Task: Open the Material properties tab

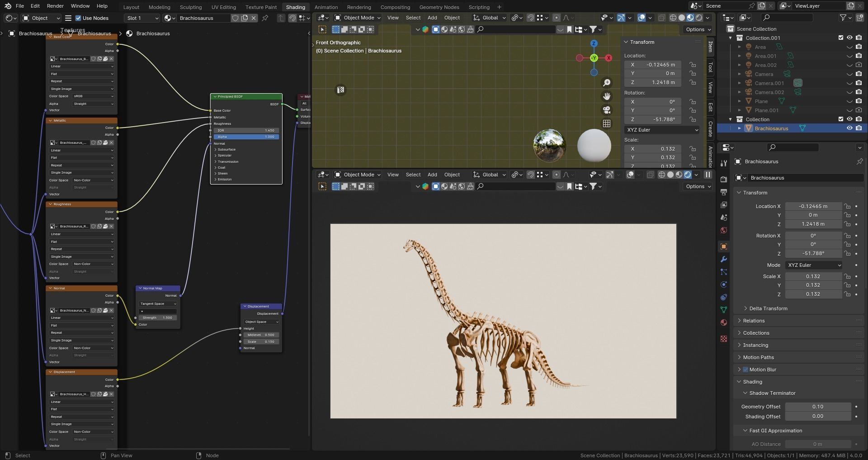Action: click(724, 322)
